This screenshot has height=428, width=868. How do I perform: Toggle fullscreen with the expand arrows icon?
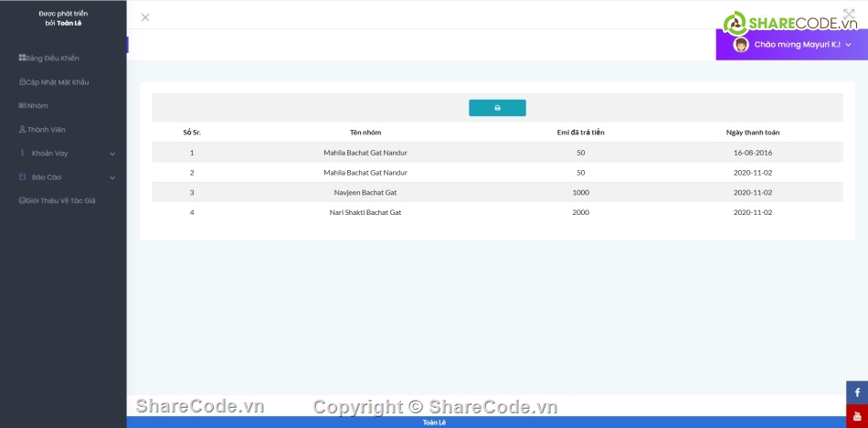pyautogui.click(x=849, y=16)
